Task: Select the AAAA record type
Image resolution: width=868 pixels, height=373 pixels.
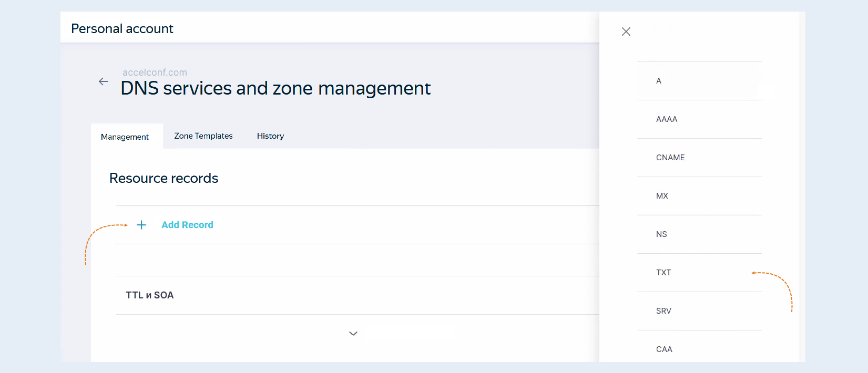Action: tap(699, 119)
